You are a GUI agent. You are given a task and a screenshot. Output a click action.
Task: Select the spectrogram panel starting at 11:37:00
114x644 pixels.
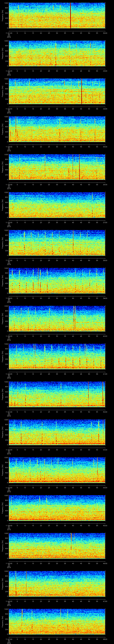[x=57, y=243]
